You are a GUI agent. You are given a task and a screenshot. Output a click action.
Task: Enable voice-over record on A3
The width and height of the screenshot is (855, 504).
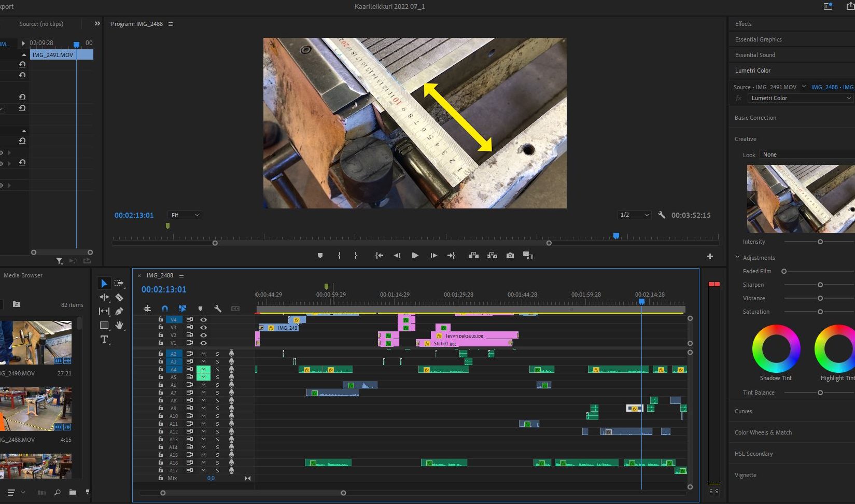point(232,361)
